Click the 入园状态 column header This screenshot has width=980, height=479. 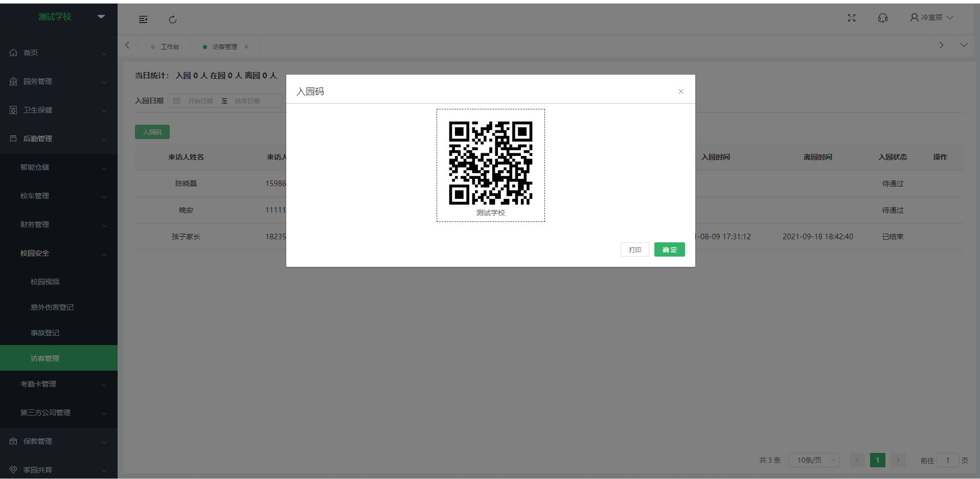893,157
